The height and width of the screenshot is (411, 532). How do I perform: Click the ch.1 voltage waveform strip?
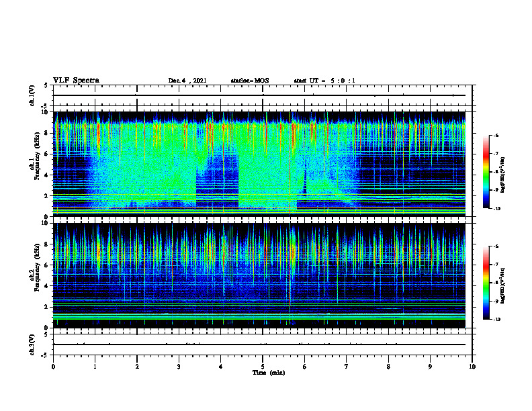tap(263, 95)
